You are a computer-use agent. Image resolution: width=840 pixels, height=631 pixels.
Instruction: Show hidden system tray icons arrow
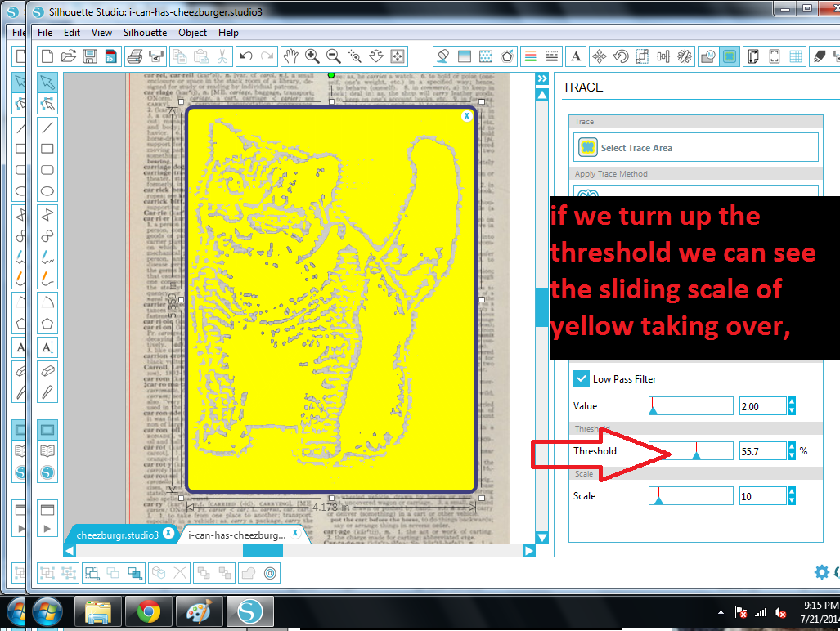(x=721, y=612)
